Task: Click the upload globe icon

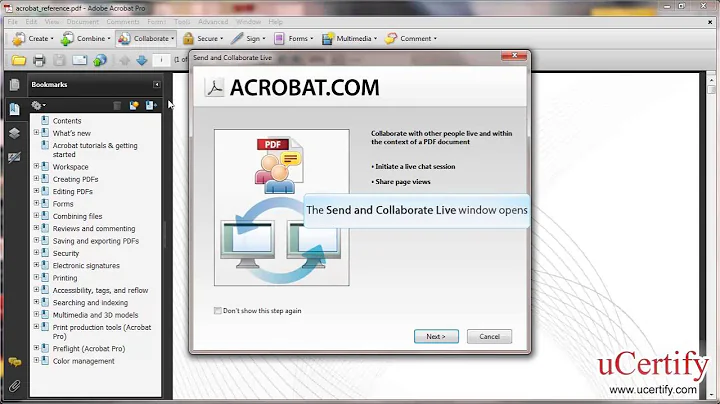Action: (100, 60)
